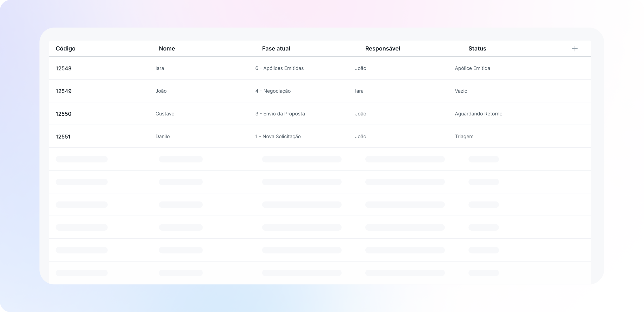Viewport: 644px width, 312px height.
Task: Click the Código column header
Action: [x=65, y=49]
